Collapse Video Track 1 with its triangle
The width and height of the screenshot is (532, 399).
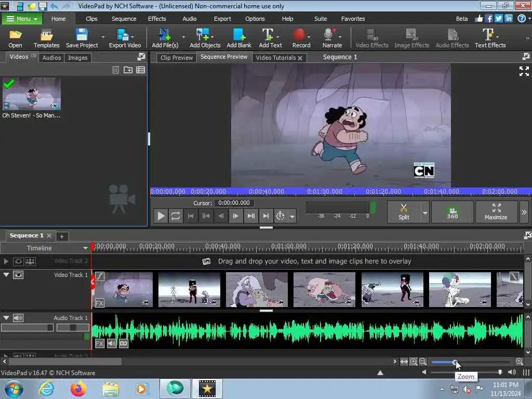6,275
